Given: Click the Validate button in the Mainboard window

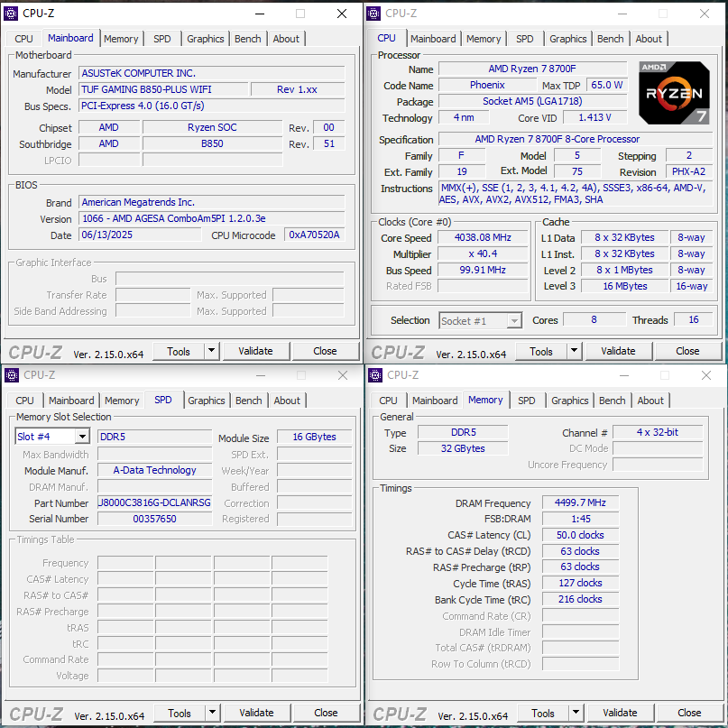Looking at the screenshot, I should [256, 351].
